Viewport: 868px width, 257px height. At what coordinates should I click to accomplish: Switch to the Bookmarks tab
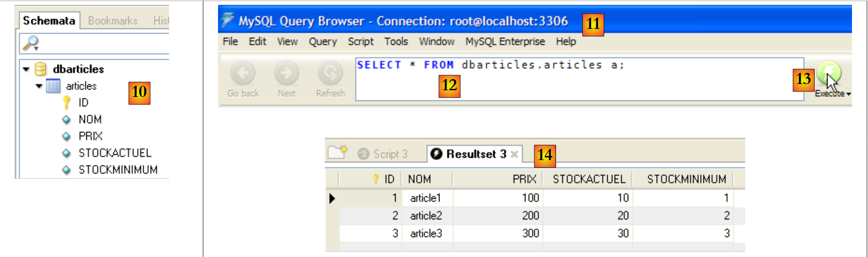pyautogui.click(x=113, y=20)
